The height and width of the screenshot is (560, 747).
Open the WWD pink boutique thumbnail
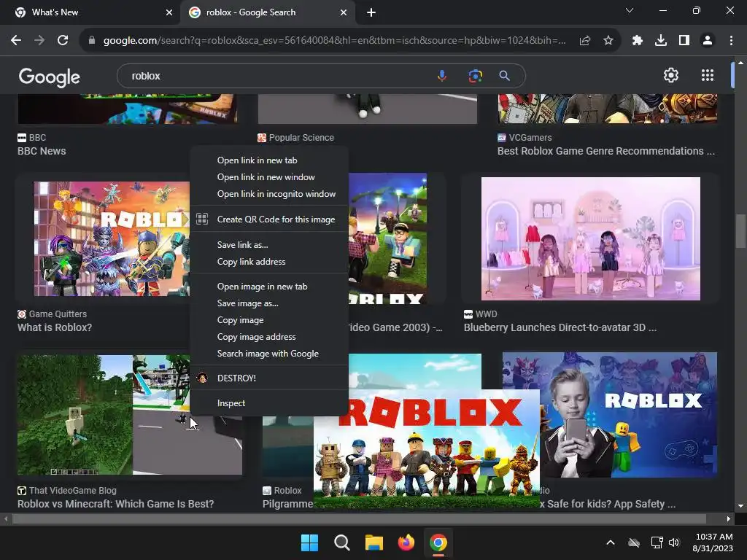click(x=591, y=238)
